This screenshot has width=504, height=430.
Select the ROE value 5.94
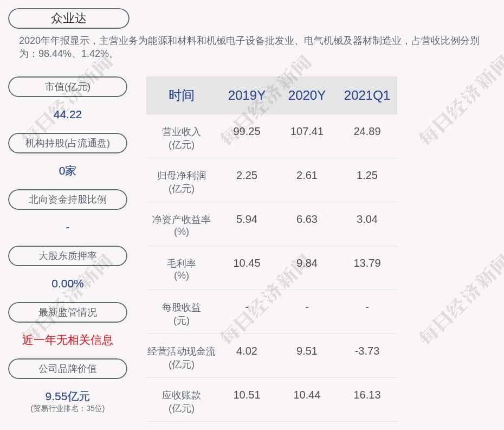pos(247,220)
